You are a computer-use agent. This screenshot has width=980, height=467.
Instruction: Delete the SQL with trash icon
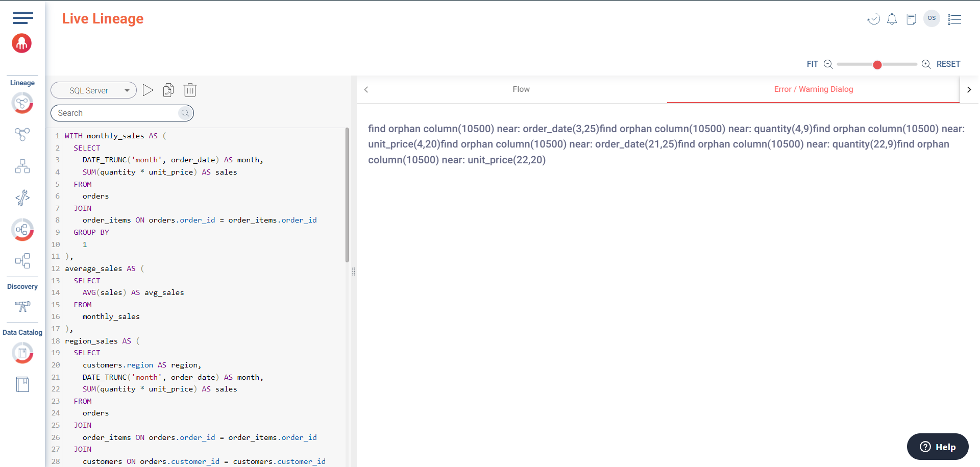(190, 90)
